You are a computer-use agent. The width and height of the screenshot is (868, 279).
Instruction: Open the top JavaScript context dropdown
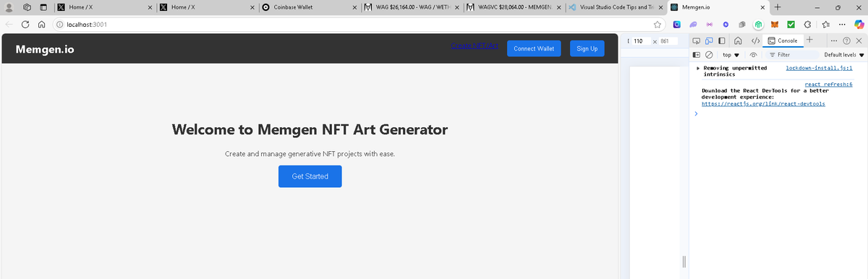pos(731,54)
